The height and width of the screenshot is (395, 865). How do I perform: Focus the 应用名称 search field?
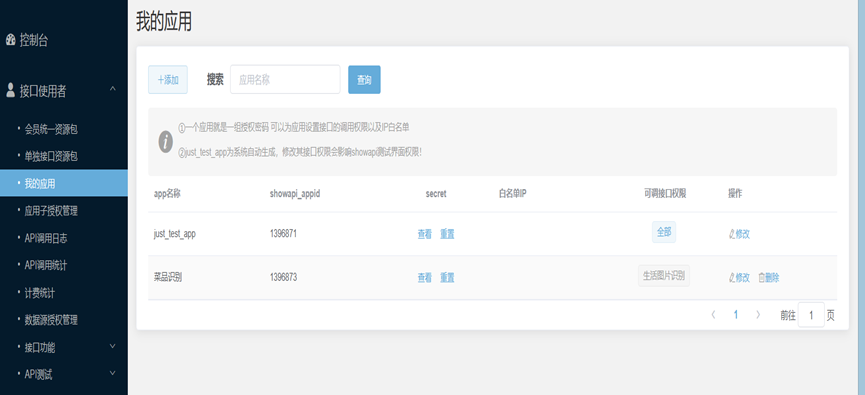[285, 79]
